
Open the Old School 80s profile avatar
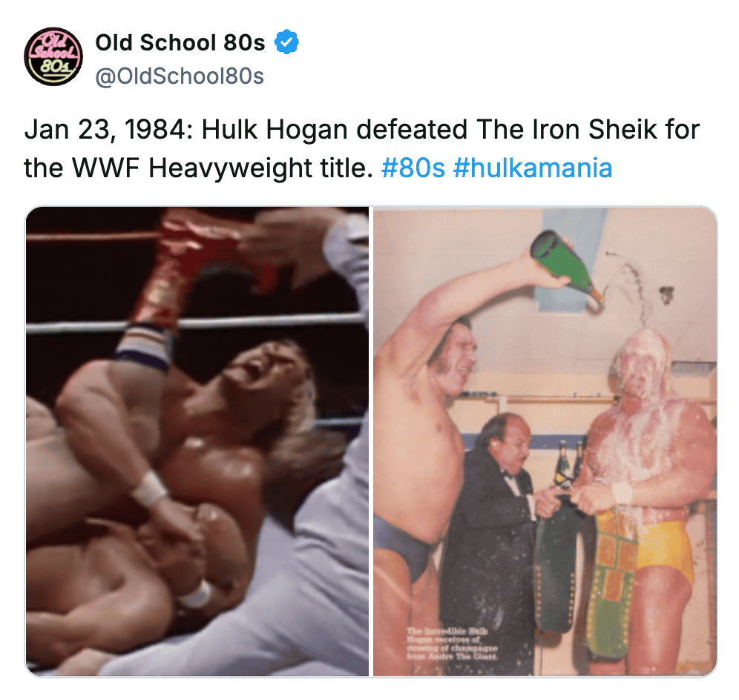[x=53, y=56]
